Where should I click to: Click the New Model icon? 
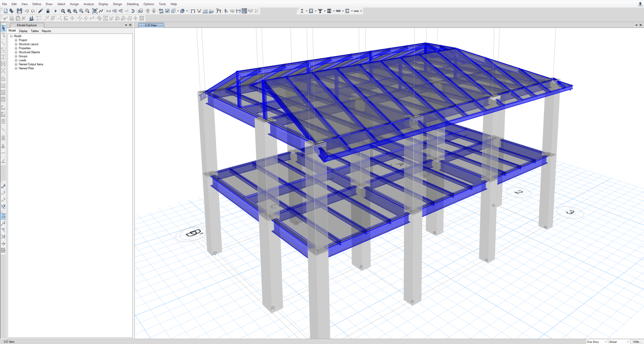(6, 11)
